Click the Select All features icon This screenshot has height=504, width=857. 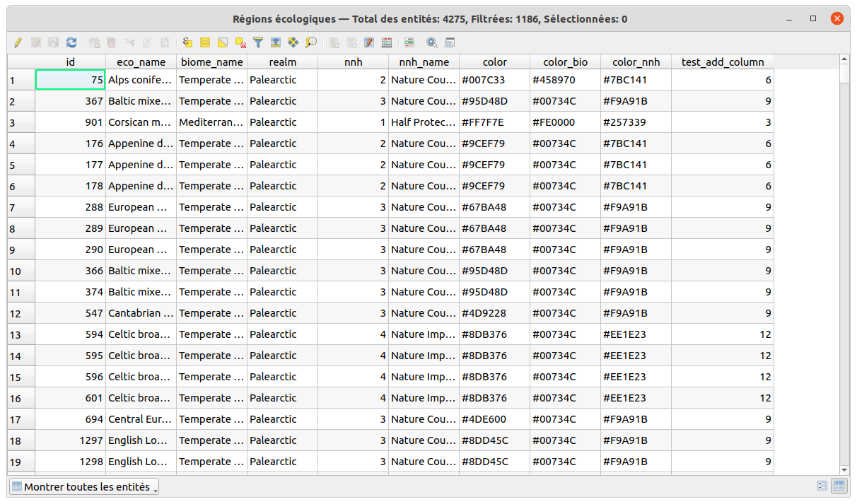point(205,42)
